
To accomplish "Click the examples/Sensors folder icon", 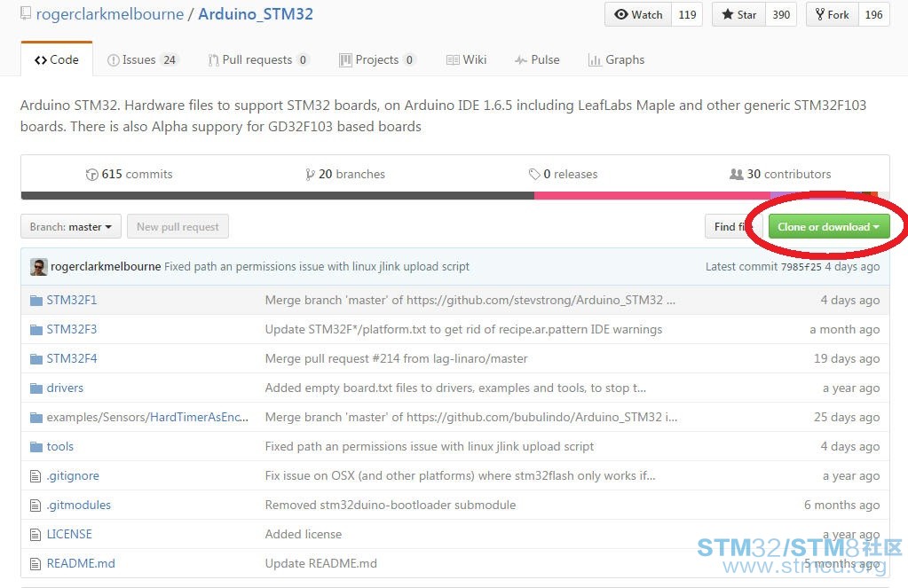I will (36, 417).
